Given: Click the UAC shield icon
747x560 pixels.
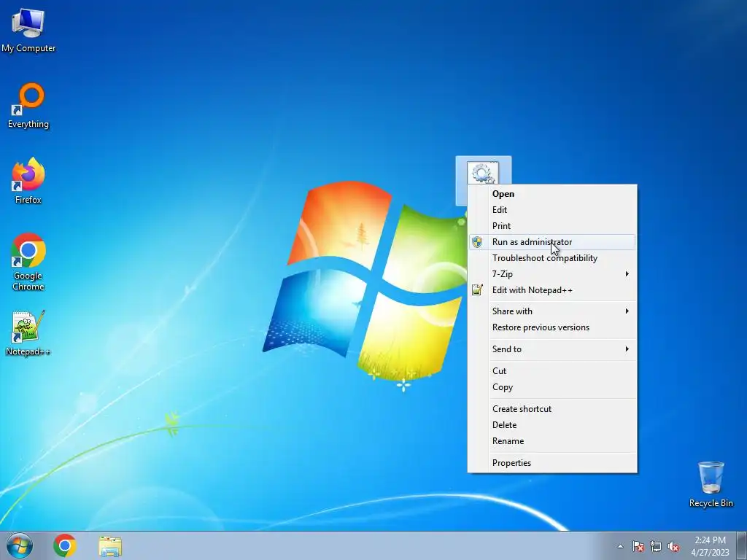Looking at the screenshot, I should pyautogui.click(x=477, y=242).
